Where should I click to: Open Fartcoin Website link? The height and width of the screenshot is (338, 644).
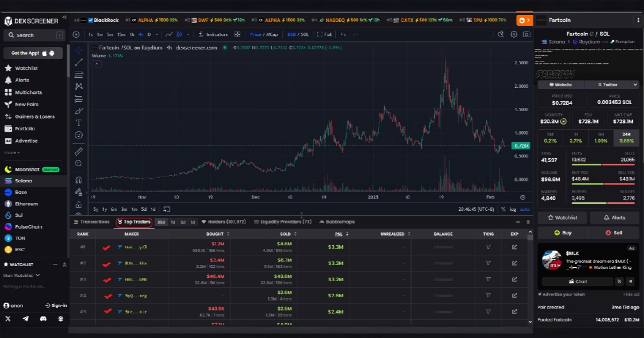560,85
